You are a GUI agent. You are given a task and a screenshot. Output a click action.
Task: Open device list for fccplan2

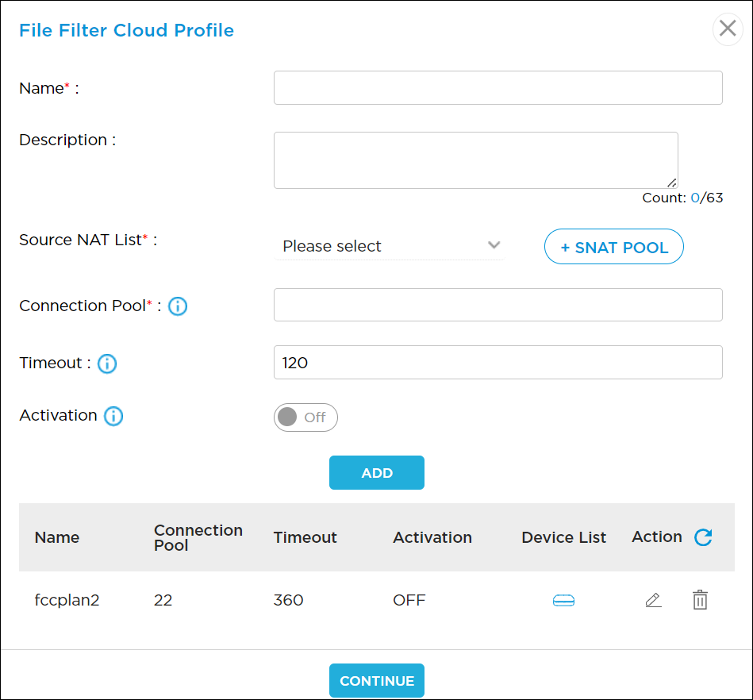(x=563, y=601)
